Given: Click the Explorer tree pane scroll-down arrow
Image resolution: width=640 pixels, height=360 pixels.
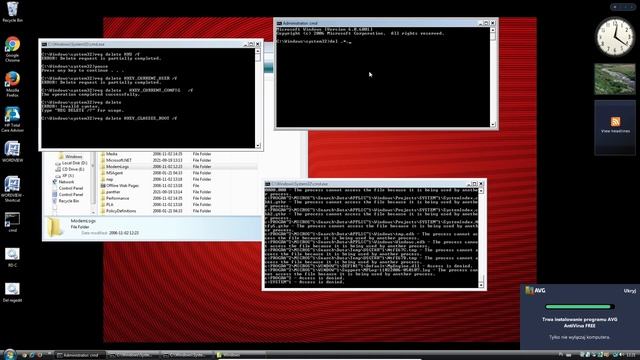Looking at the screenshot, I should 93,213.
